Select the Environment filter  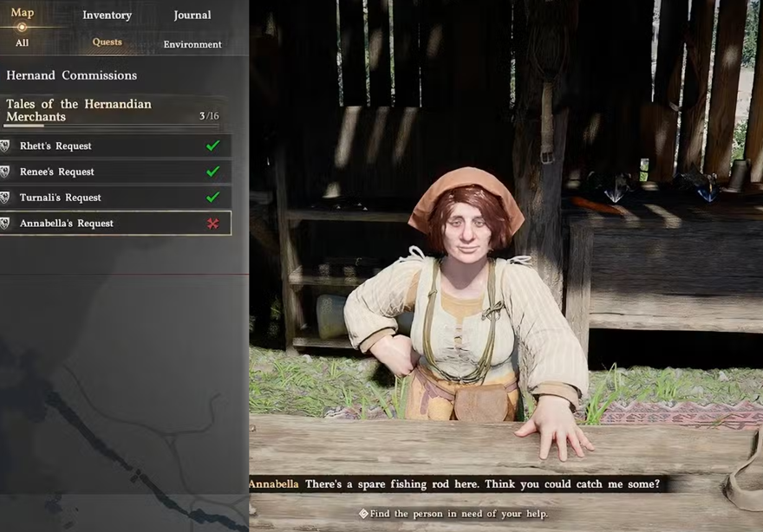pos(192,44)
